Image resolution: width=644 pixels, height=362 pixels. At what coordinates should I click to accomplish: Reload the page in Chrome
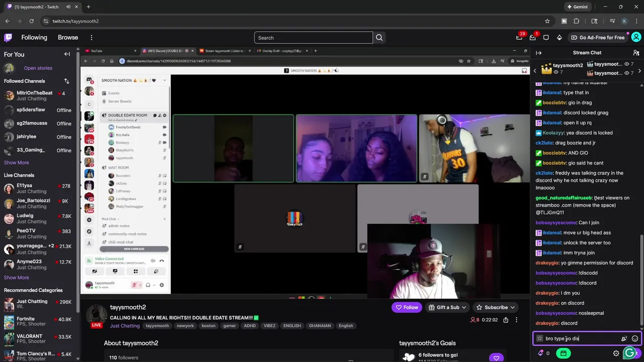[x=31, y=21]
